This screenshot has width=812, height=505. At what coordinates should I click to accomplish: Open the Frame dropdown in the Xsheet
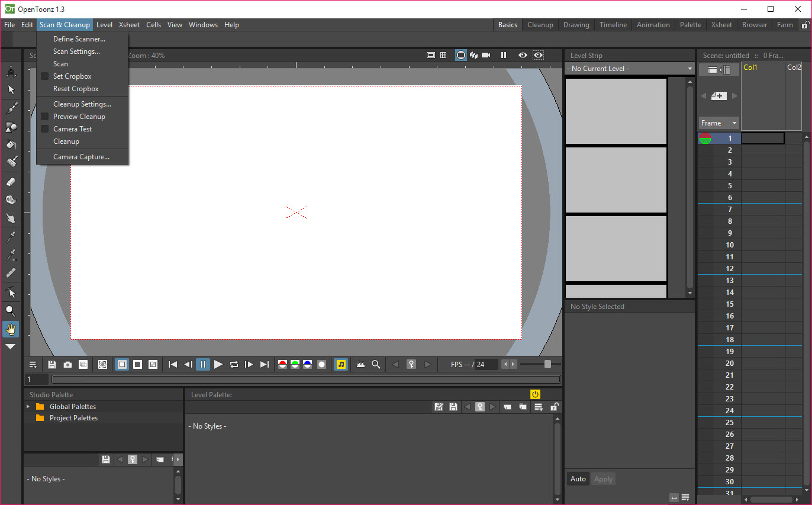718,123
